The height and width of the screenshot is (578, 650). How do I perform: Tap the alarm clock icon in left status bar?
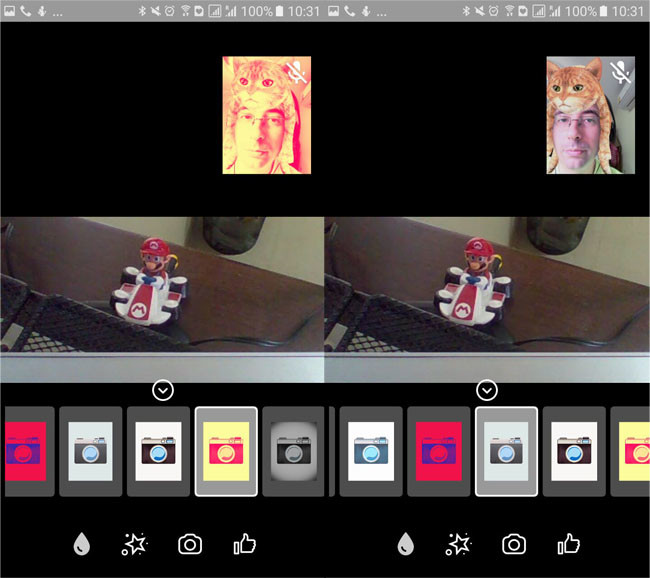(x=170, y=11)
